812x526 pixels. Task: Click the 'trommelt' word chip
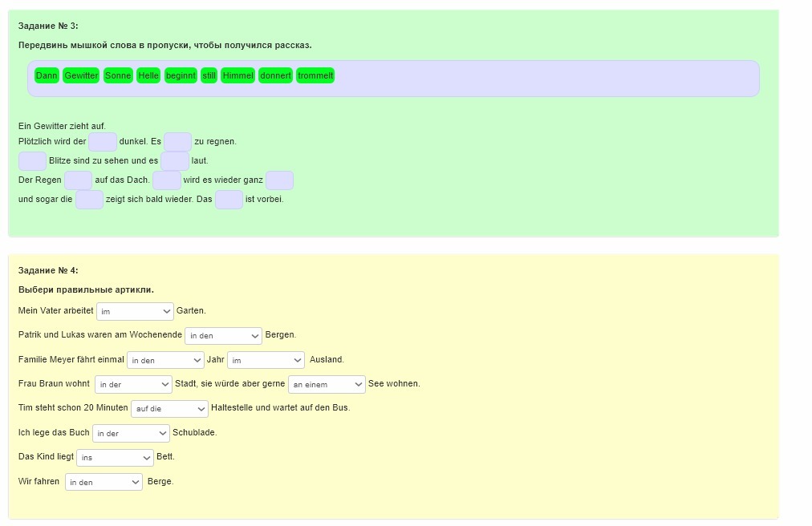click(315, 75)
